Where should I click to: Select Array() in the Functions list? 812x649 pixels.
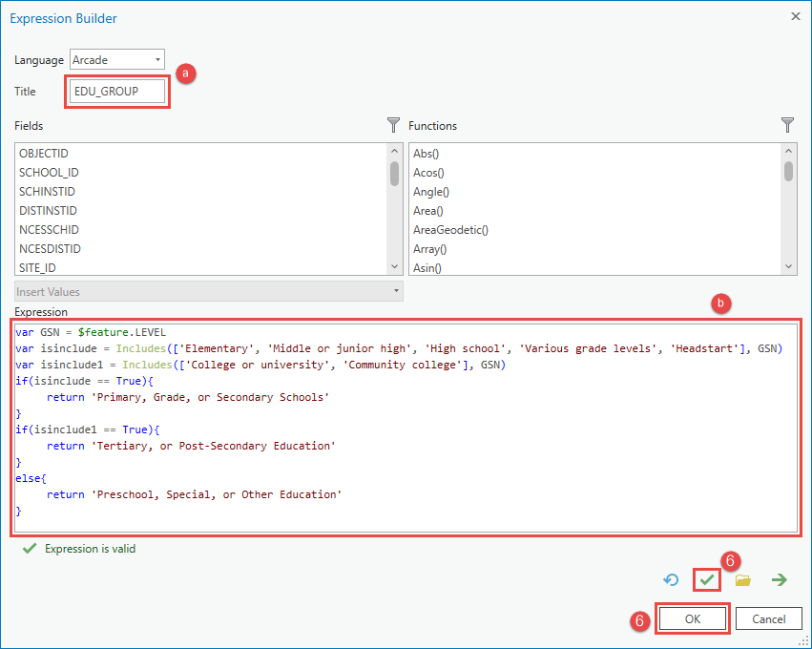429,248
